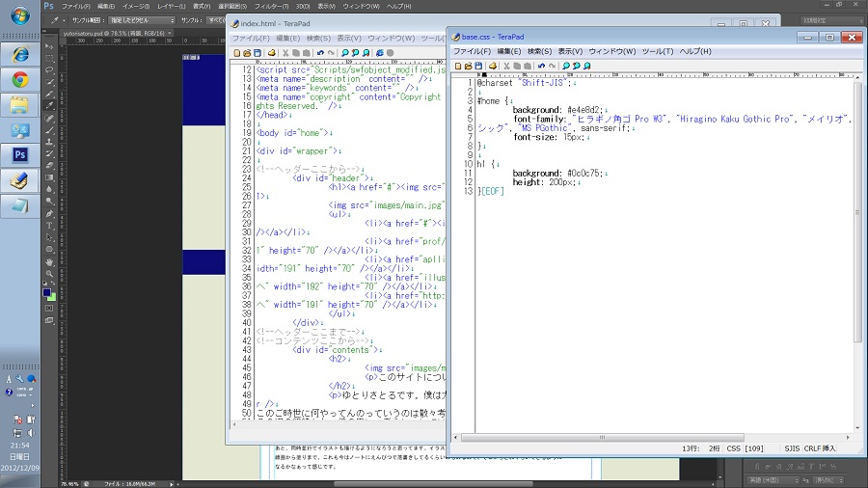The height and width of the screenshot is (488, 868).
Task: Open 編集(E) menu in base.css TeraPad
Action: [x=508, y=51]
